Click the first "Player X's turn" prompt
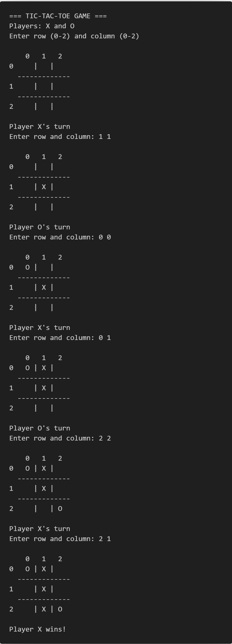Viewport: 232px width, 644px height. (x=40, y=127)
